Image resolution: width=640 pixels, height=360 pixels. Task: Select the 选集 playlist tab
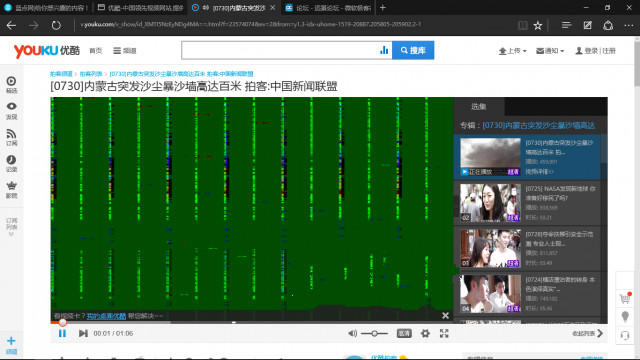[x=479, y=107]
